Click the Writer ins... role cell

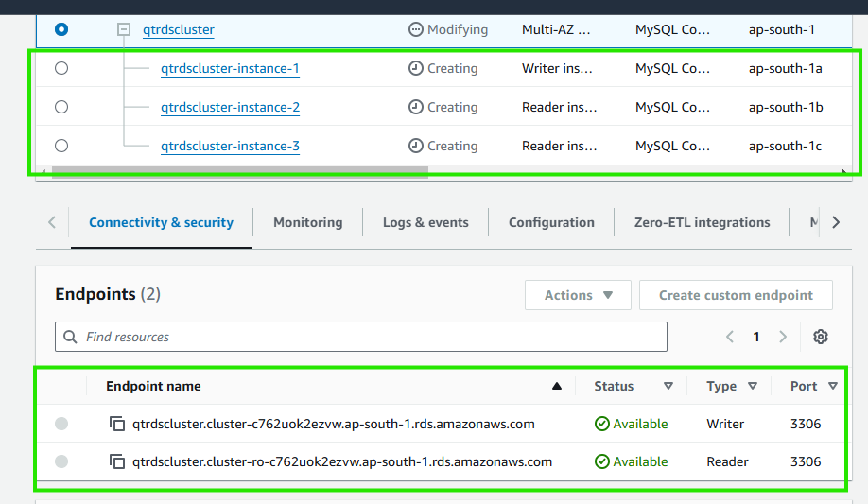[x=557, y=68]
